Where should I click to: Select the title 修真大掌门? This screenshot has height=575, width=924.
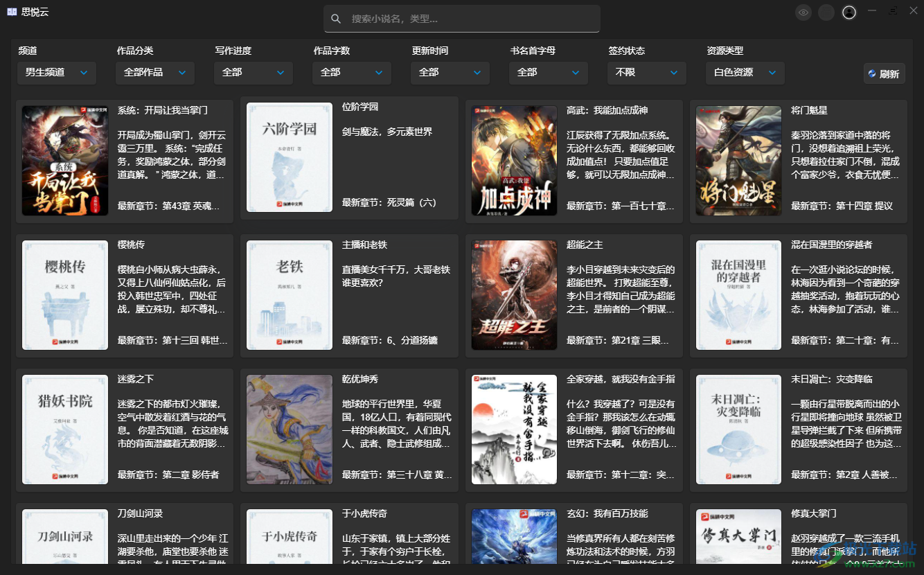pyautogui.click(x=813, y=513)
